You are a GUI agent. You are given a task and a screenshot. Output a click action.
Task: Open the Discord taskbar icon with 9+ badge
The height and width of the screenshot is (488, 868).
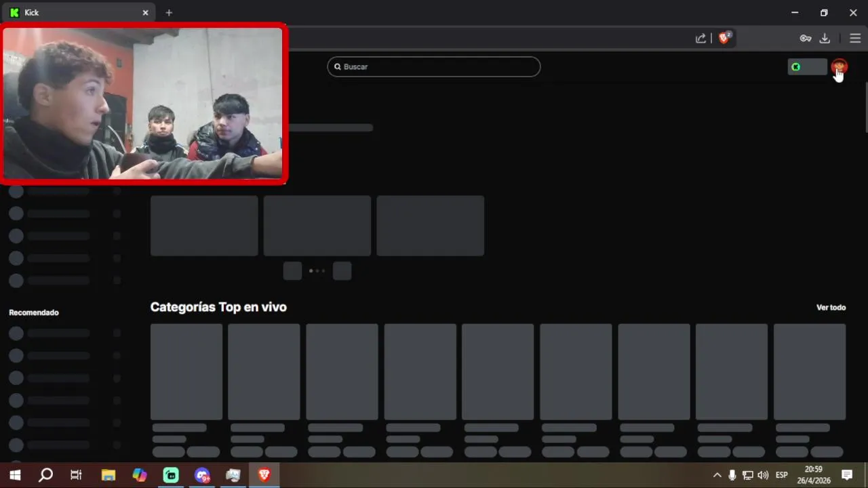pos(202,475)
